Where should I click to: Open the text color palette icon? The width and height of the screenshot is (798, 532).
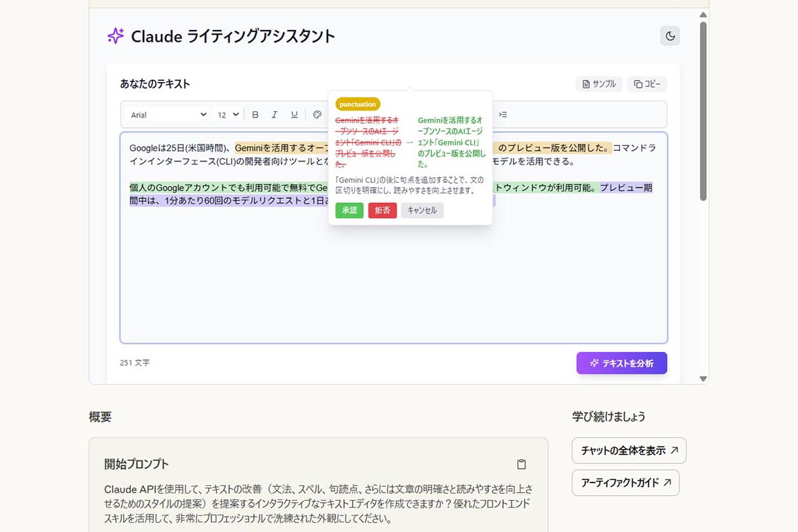click(317, 115)
